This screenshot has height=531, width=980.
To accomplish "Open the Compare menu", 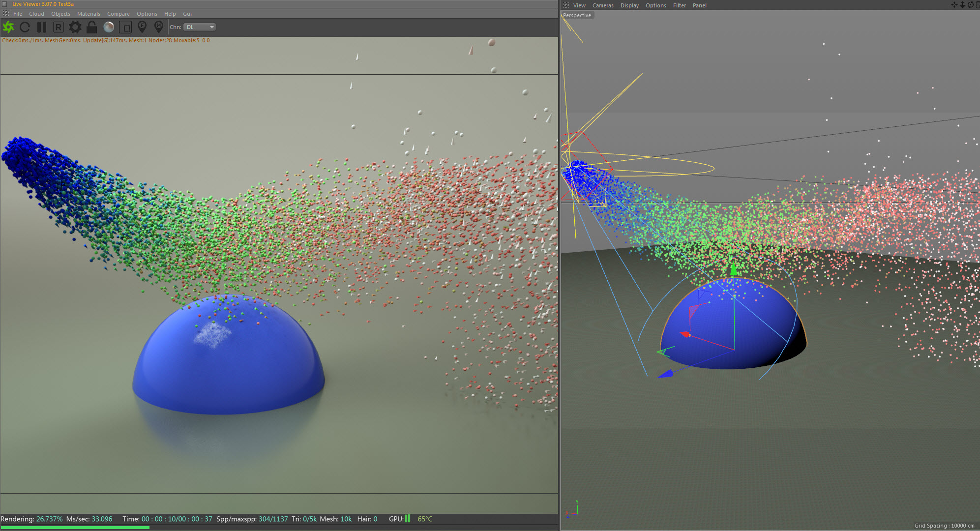I will tap(119, 14).
